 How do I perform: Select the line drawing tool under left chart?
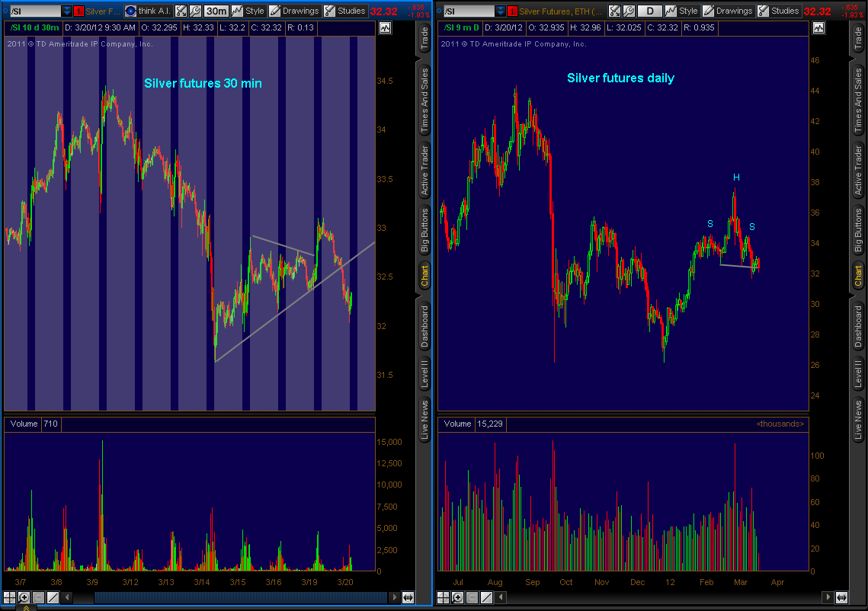click(x=53, y=597)
